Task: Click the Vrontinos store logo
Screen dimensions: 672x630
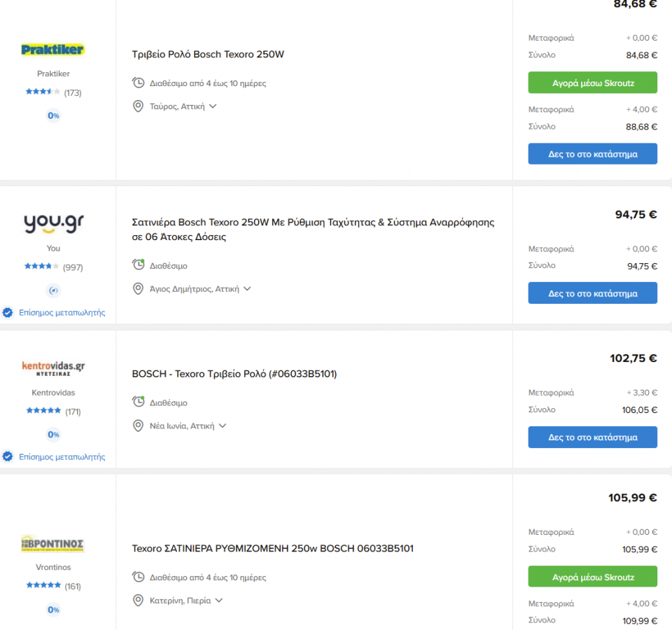Action: pos(53,545)
